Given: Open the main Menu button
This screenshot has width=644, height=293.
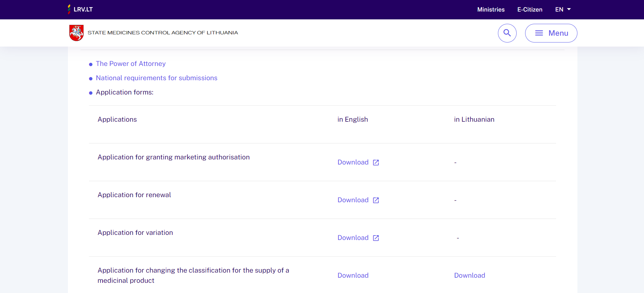Looking at the screenshot, I should (x=551, y=33).
